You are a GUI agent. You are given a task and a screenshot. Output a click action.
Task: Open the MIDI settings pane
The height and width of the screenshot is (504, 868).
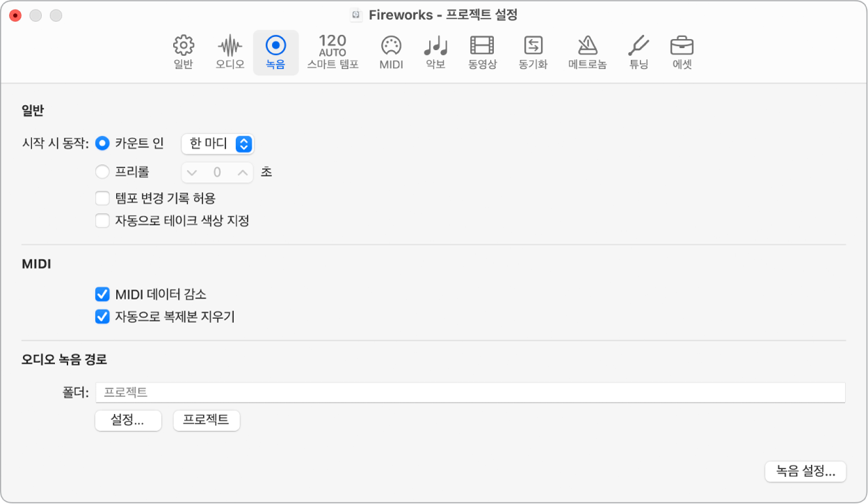tap(391, 53)
